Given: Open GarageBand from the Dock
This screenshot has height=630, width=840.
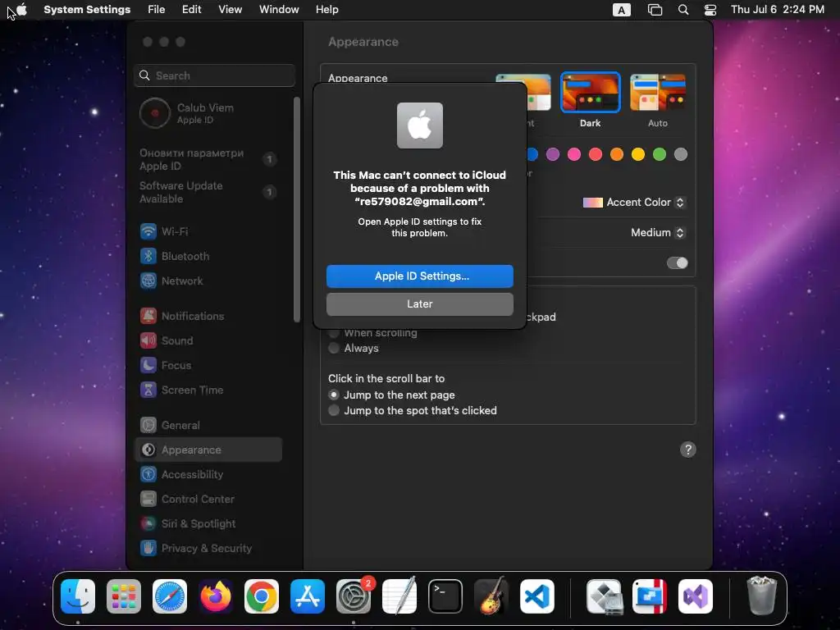Looking at the screenshot, I should tap(491, 596).
